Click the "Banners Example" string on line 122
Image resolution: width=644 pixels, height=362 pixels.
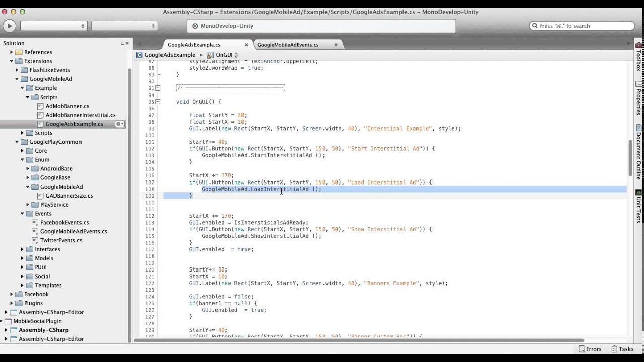(x=392, y=283)
